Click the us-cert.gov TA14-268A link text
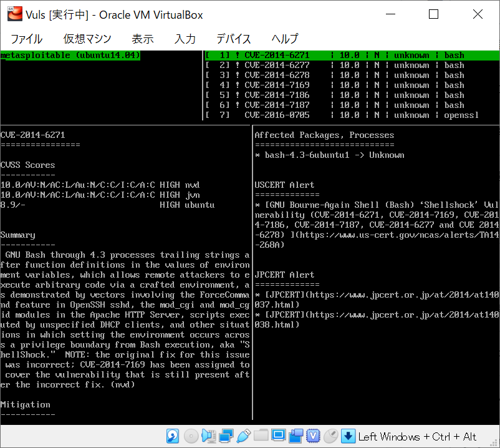 (x=377, y=240)
